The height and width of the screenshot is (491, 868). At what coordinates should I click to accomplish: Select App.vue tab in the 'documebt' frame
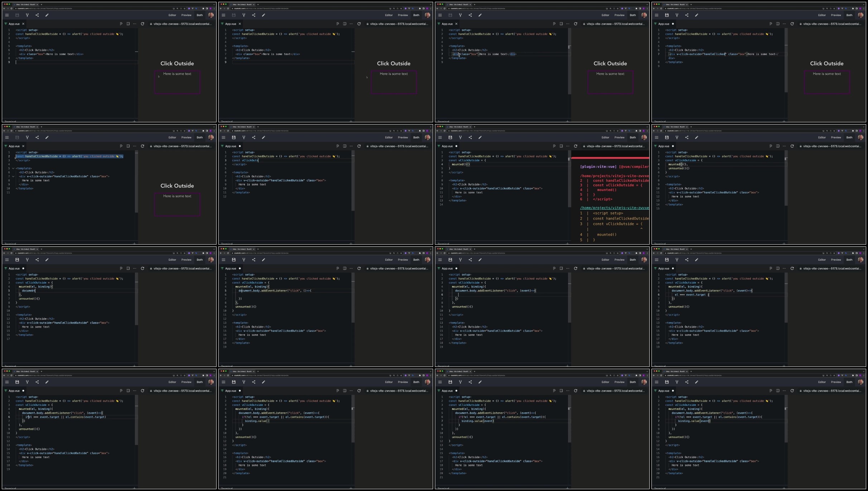point(14,268)
